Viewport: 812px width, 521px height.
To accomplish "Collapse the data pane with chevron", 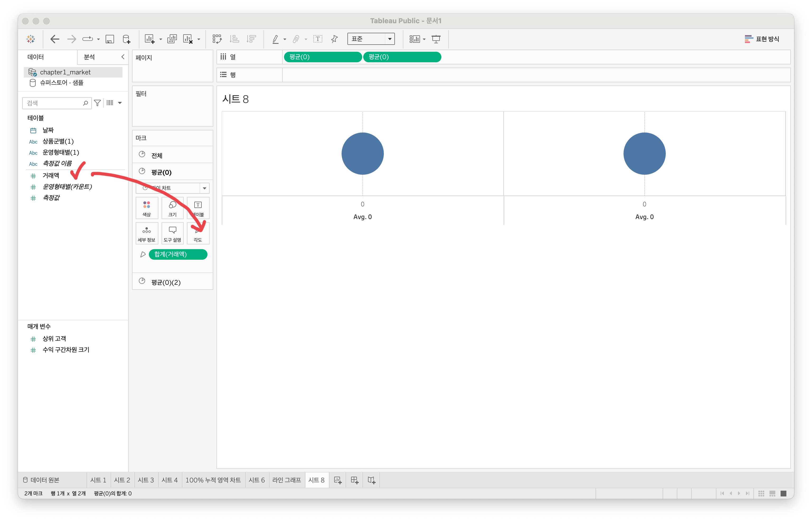I will point(123,57).
